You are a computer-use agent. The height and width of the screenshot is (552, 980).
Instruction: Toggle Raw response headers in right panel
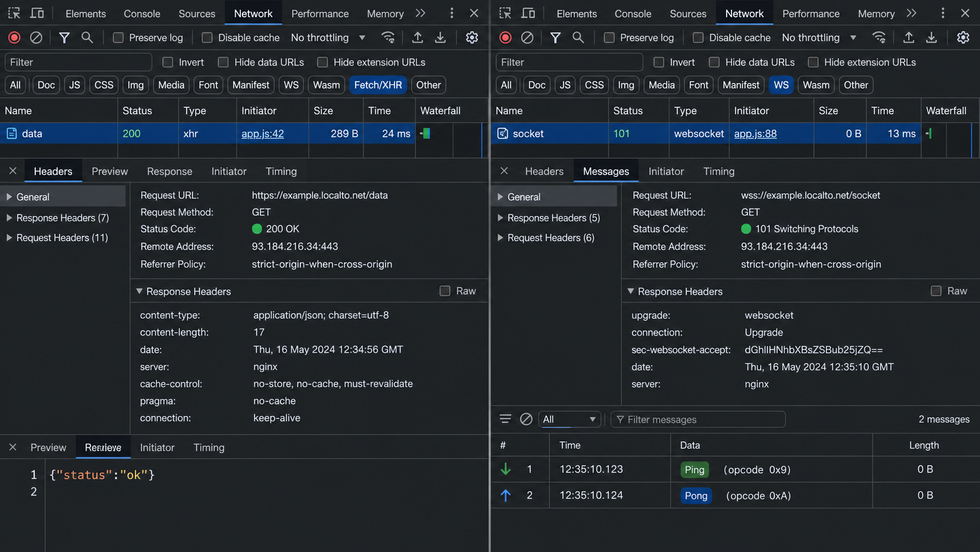tap(936, 291)
